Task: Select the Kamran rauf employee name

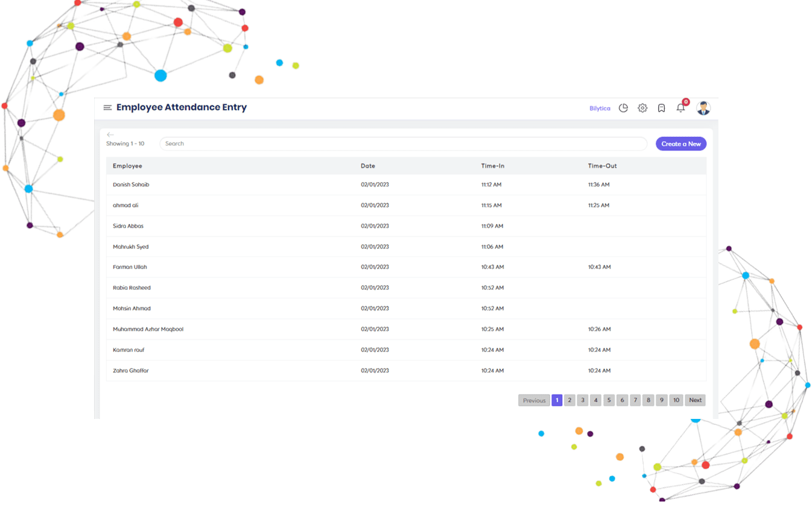Action: click(x=128, y=350)
